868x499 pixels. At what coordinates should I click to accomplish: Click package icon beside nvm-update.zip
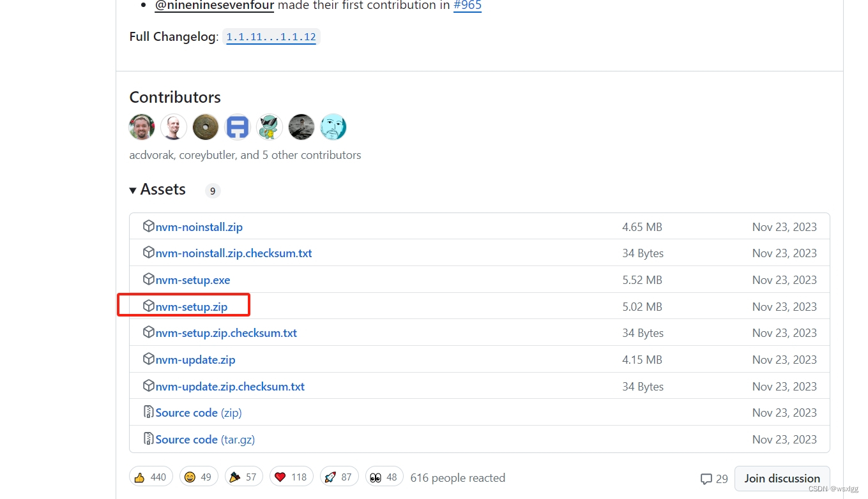pos(149,359)
